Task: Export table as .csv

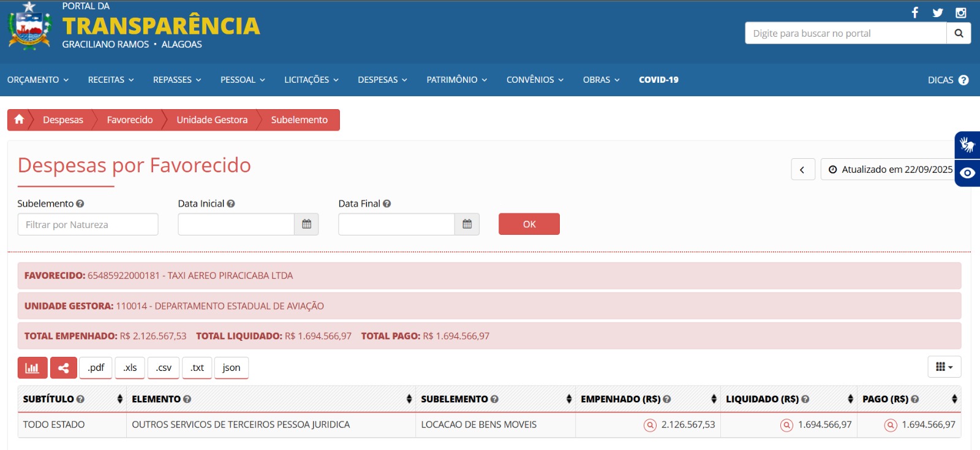Action: click(164, 368)
